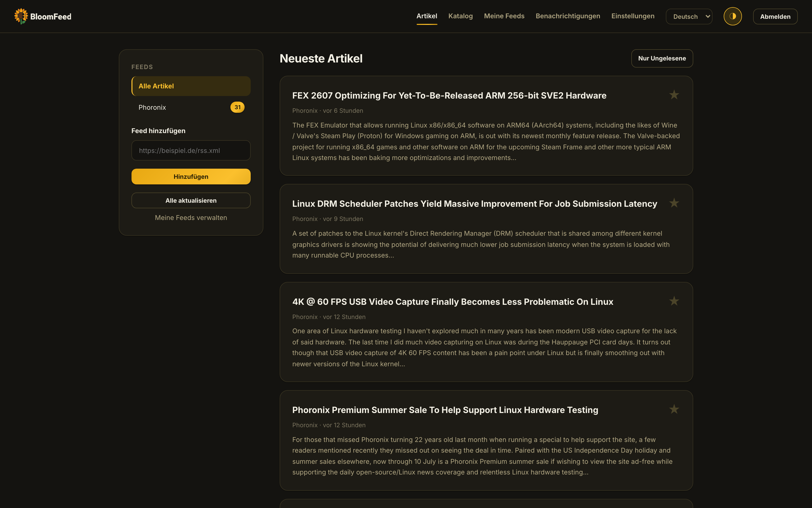Screen dimensions: 812x508
Task: Open the FEX 2607 article title
Action: point(449,96)
